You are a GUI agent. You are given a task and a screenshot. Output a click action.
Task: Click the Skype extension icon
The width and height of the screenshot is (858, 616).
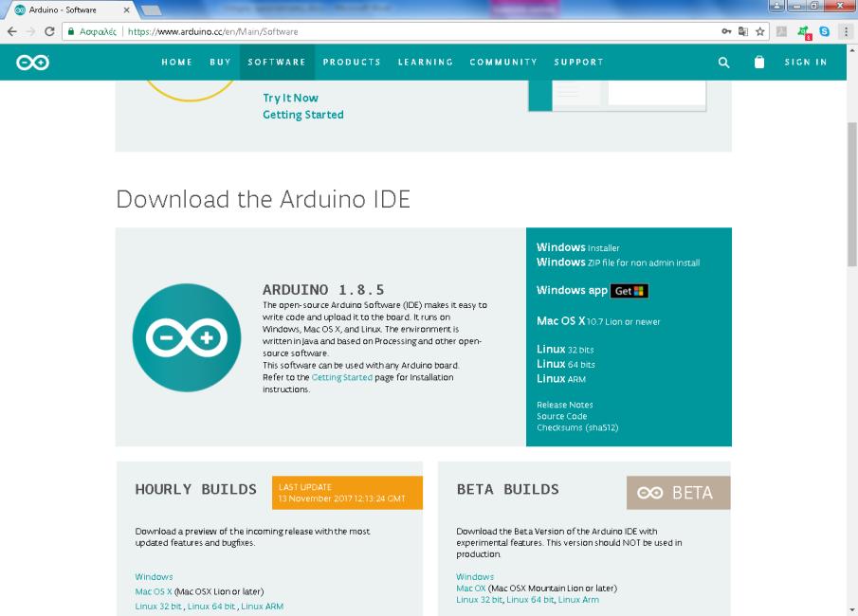pyautogui.click(x=824, y=31)
